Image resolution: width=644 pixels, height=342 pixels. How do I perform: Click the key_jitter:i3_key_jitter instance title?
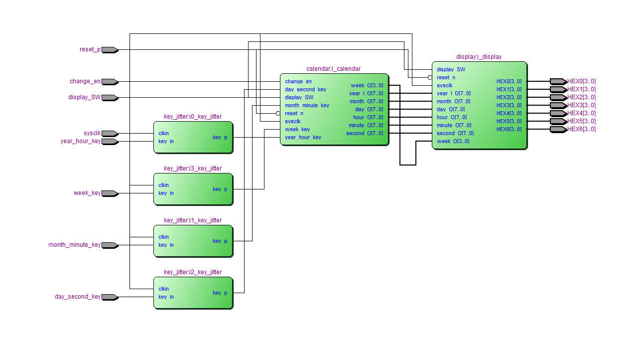193,169
